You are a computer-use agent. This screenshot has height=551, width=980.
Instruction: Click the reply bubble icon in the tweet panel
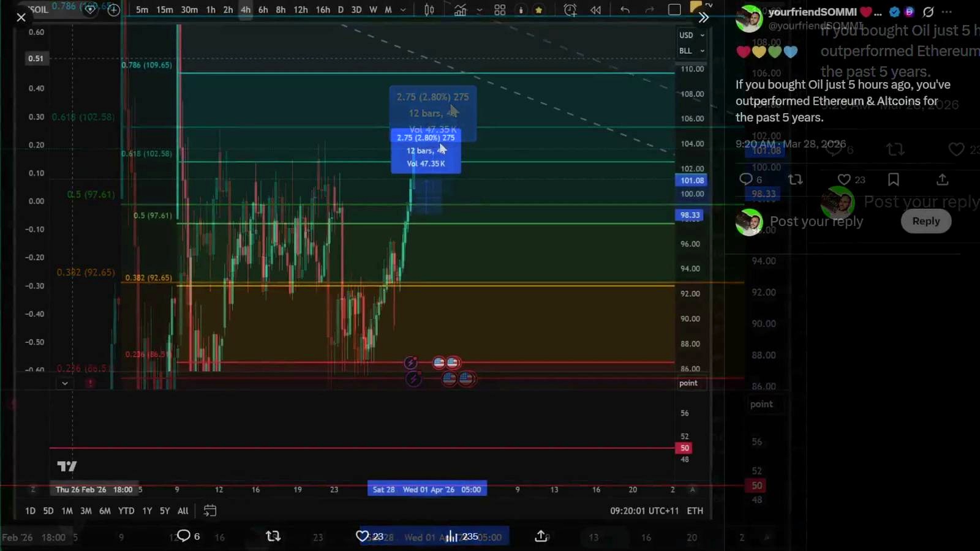(x=745, y=179)
